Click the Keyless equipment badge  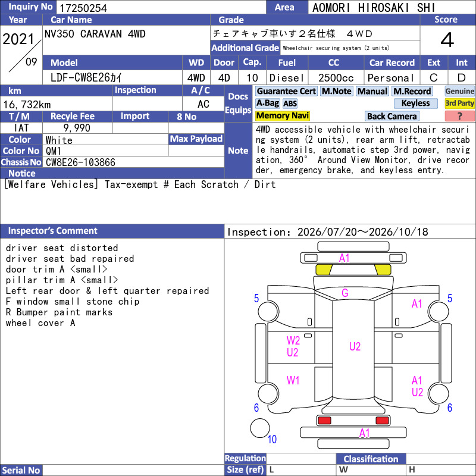point(415,103)
